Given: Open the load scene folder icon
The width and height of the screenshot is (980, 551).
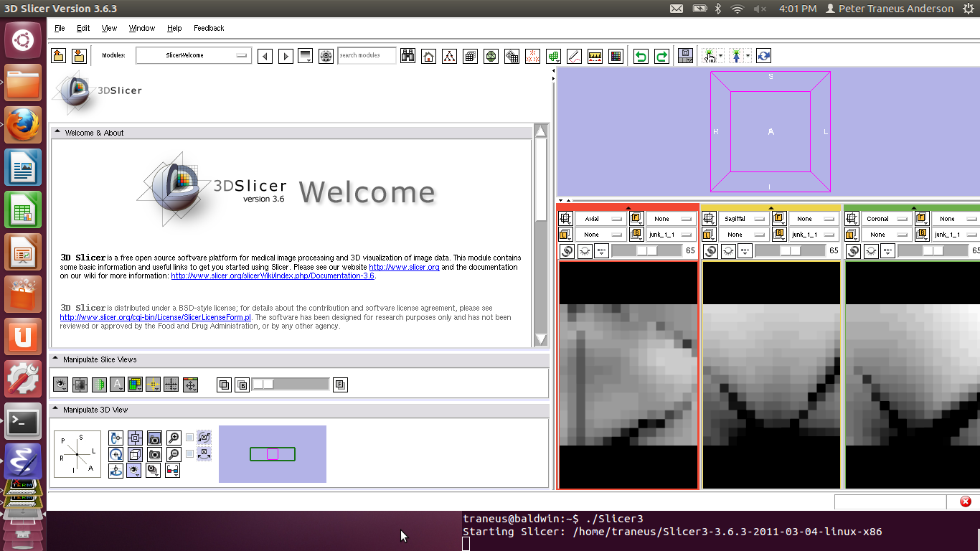Looking at the screenshot, I should tap(58, 56).
